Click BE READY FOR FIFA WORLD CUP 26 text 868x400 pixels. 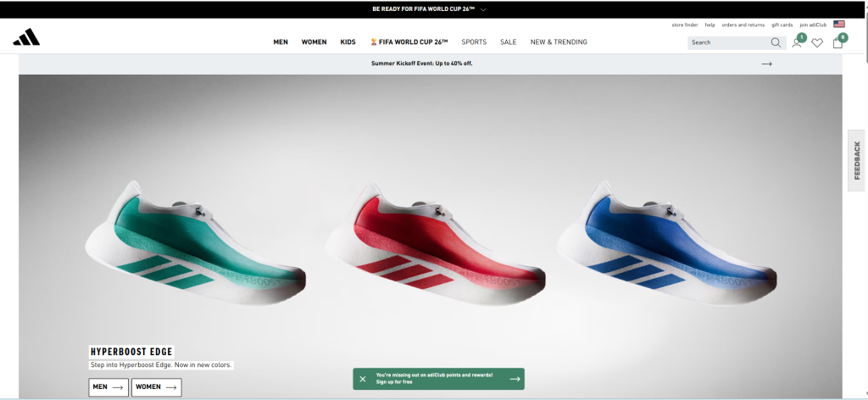point(424,9)
